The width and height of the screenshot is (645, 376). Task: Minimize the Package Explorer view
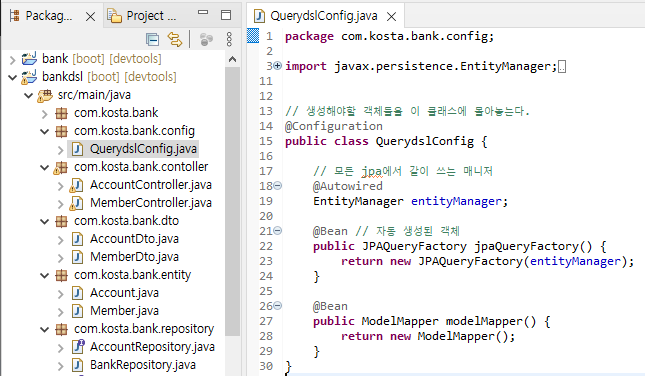coord(203,13)
